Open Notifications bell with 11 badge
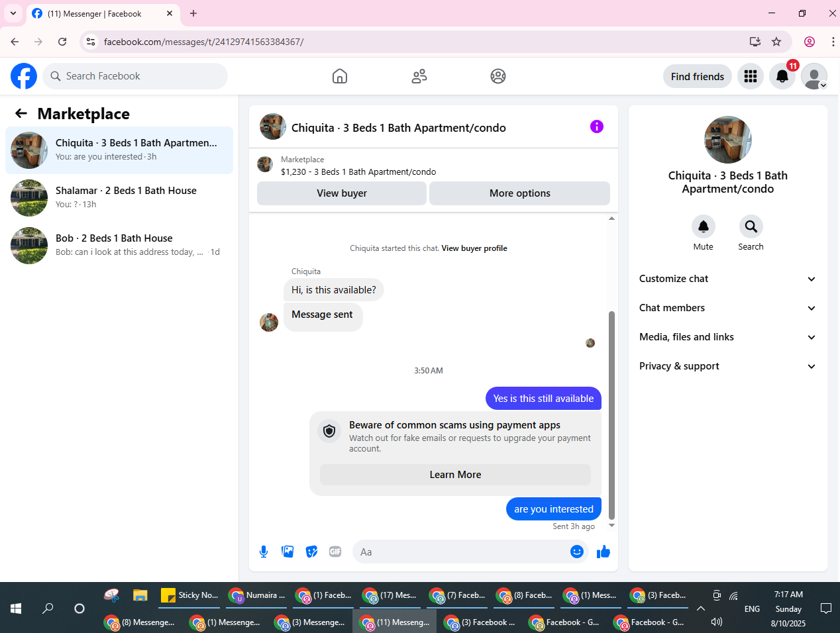The image size is (840, 633). pos(782,76)
